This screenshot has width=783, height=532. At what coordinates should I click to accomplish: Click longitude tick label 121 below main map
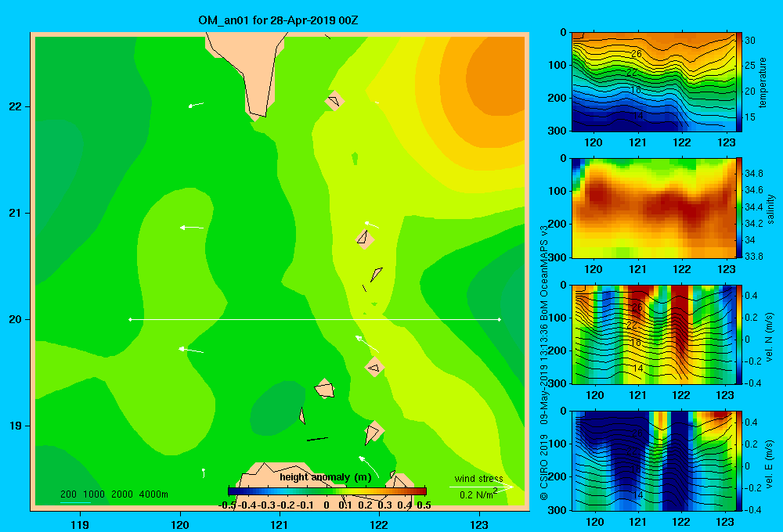(280, 524)
